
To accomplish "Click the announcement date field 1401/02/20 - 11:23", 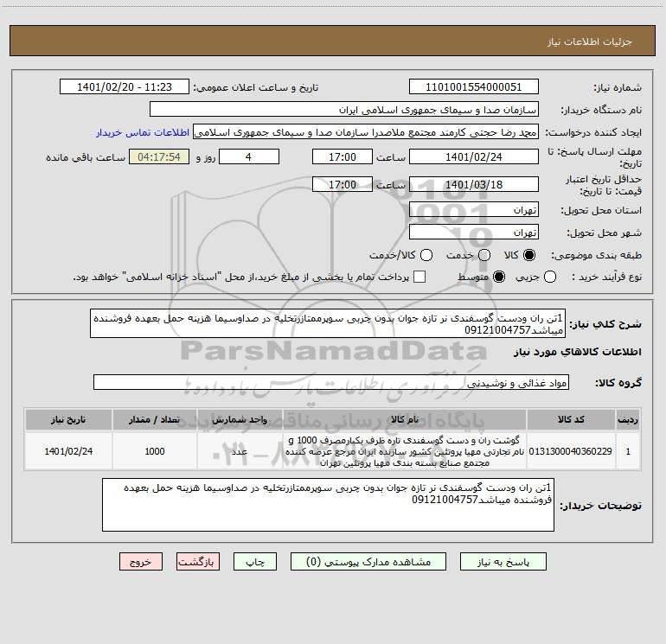I will (x=125, y=87).
